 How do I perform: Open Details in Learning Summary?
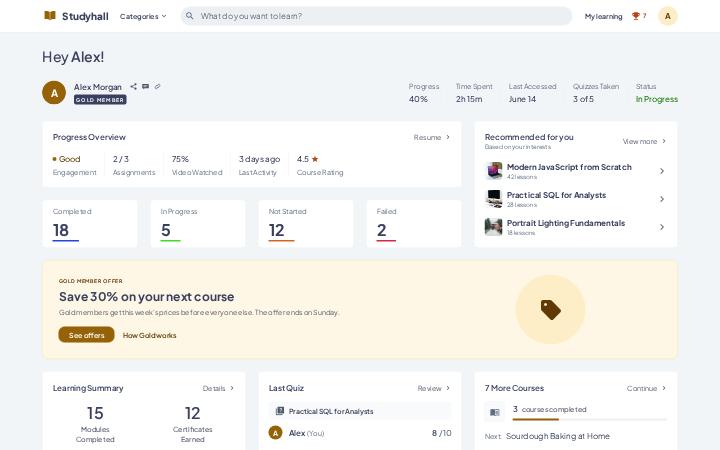click(219, 388)
